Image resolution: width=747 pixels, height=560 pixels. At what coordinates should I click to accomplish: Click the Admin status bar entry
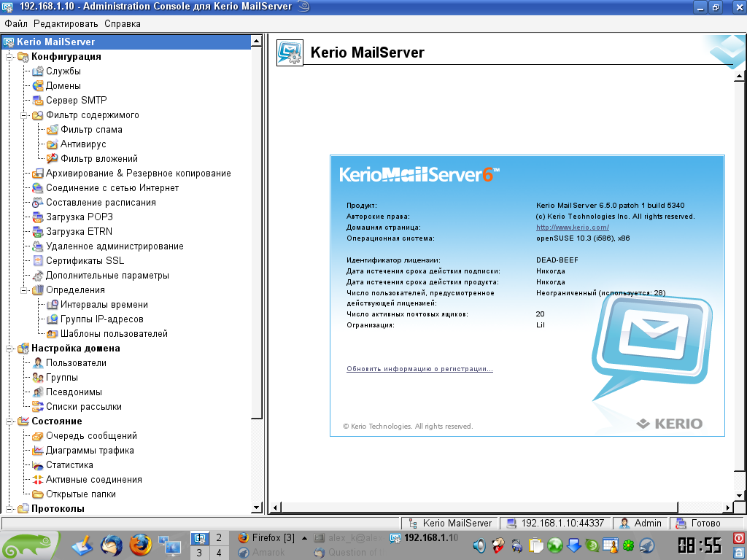click(x=640, y=524)
